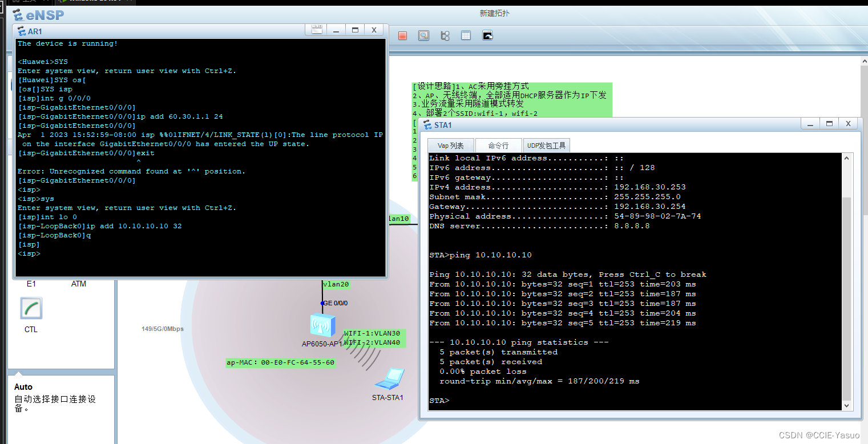Screen dimensions: 868x444
Task: Click the STA1 terminal vertical scrollbar thumb
Action: (x=846, y=298)
